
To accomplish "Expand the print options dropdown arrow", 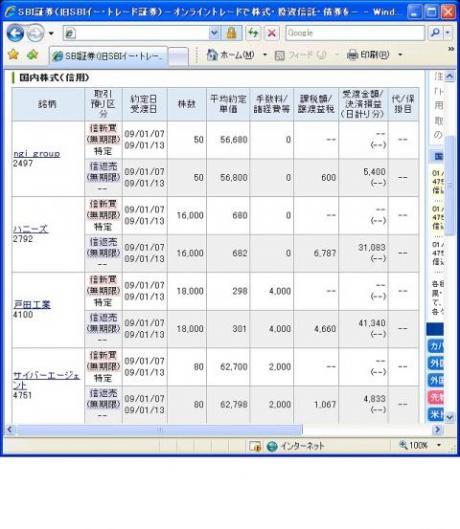I will point(400,55).
